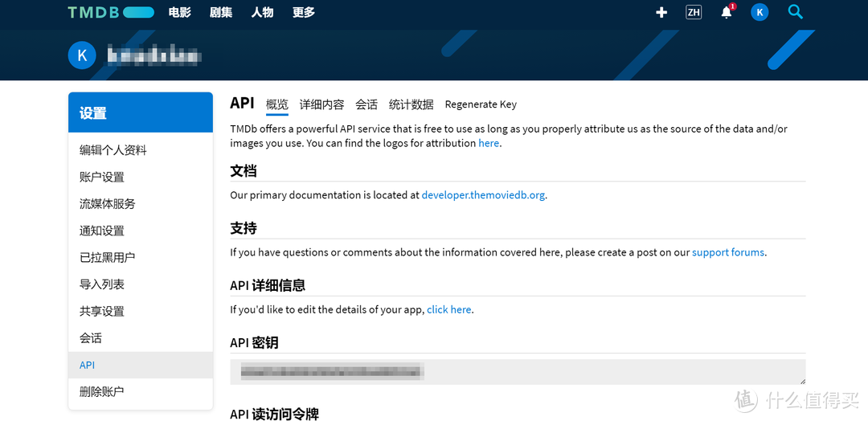Change language via the ZH badge

point(694,12)
